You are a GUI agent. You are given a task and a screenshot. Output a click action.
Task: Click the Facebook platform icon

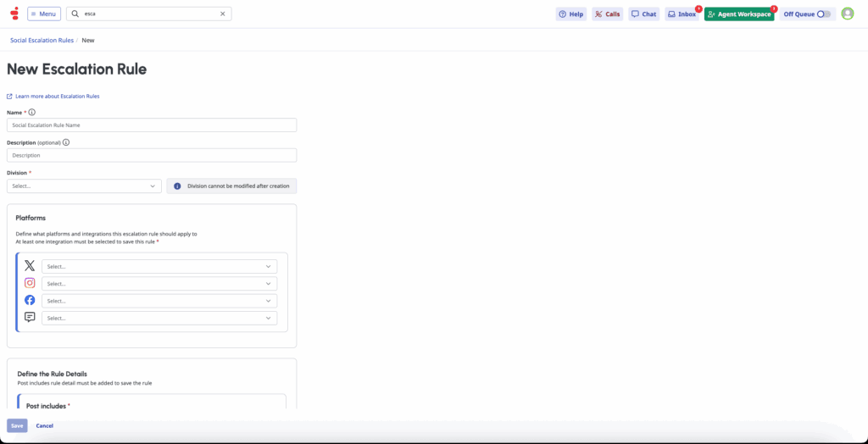tap(30, 301)
